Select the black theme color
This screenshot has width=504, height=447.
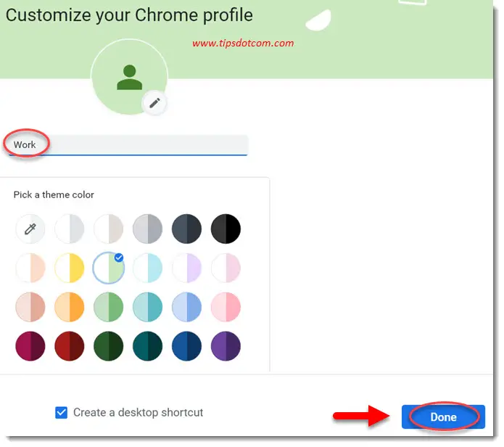click(226, 229)
